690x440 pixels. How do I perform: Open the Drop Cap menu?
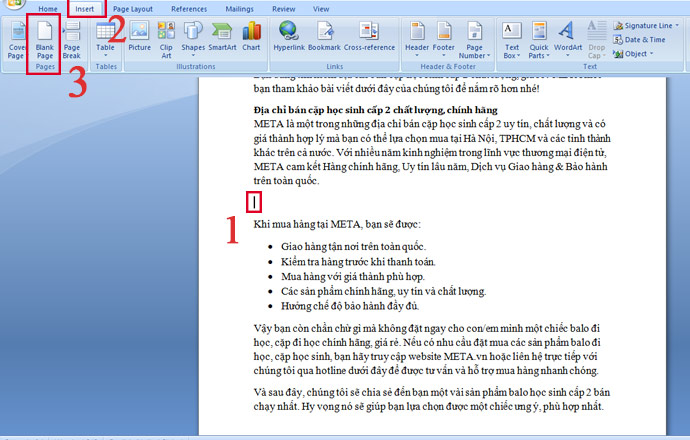(597, 40)
